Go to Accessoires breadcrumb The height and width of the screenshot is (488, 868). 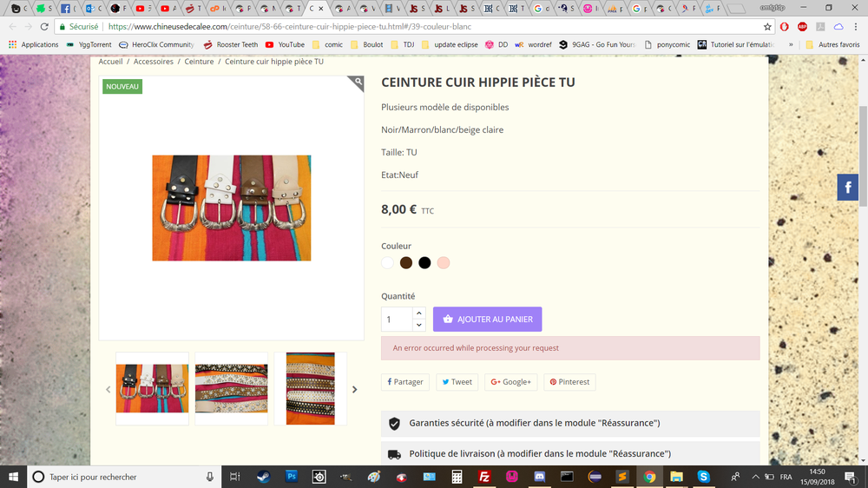pos(154,62)
